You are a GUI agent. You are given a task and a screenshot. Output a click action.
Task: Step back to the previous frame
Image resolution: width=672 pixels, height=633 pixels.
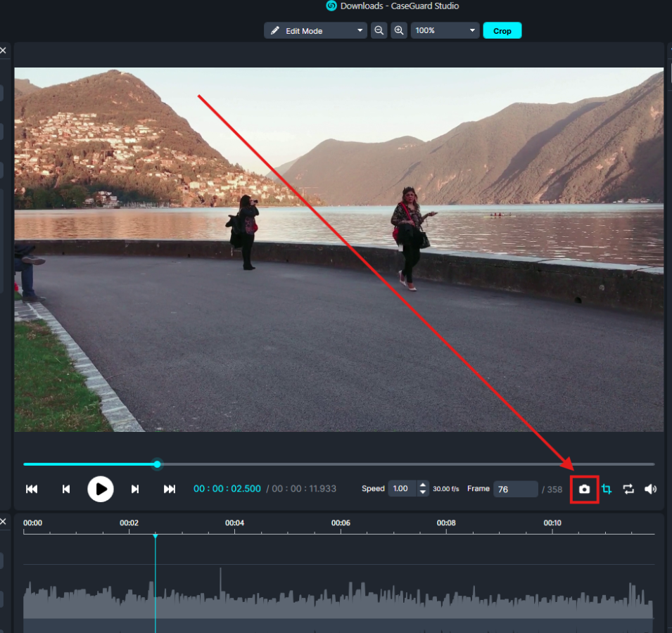coord(66,490)
